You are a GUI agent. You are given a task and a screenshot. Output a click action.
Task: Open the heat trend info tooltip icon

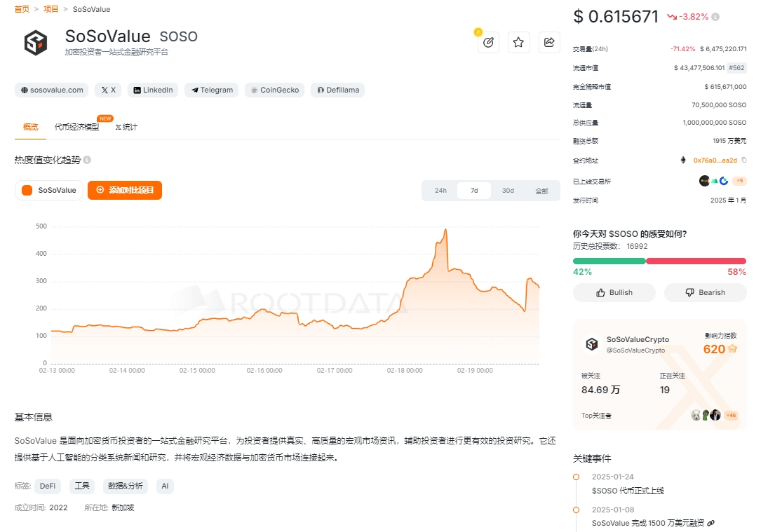click(87, 160)
